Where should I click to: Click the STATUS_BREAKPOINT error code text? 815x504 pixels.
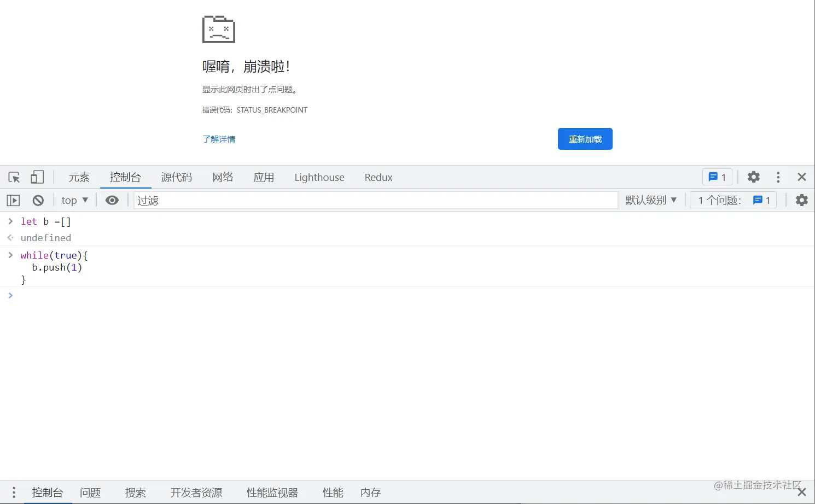tap(272, 110)
